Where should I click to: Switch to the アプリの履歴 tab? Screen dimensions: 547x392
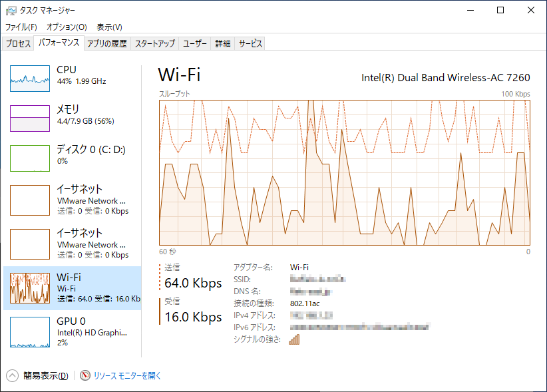pyautogui.click(x=106, y=44)
